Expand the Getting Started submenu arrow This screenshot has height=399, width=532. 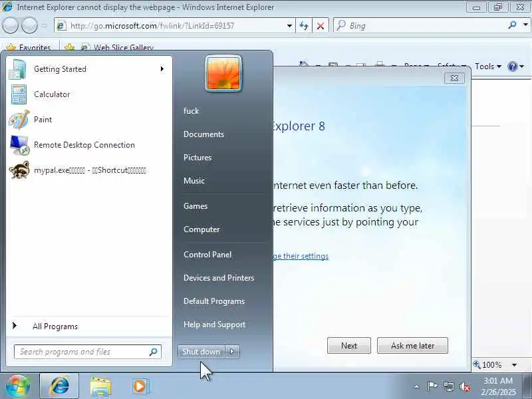point(162,69)
